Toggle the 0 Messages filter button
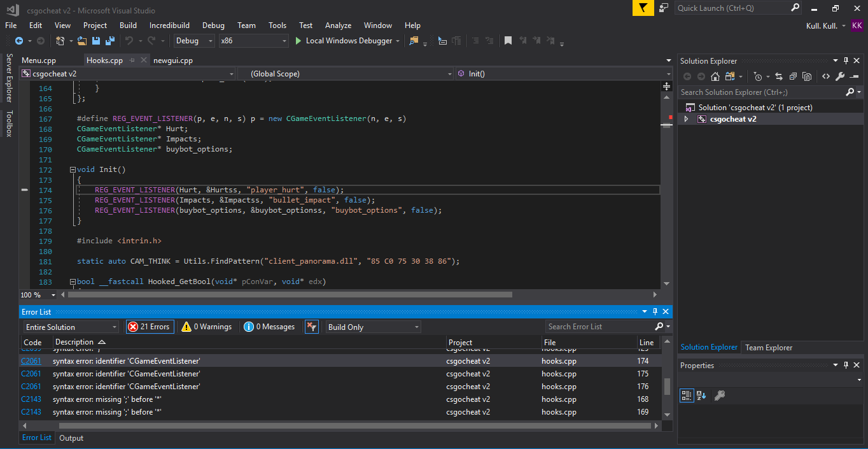 tap(269, 327)
